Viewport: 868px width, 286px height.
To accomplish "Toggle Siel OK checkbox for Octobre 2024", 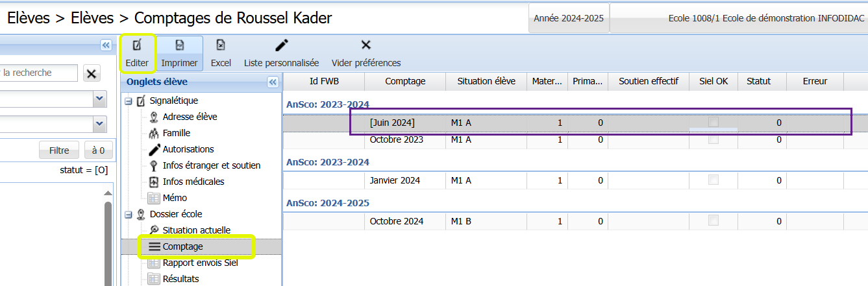I will point(713,221).
